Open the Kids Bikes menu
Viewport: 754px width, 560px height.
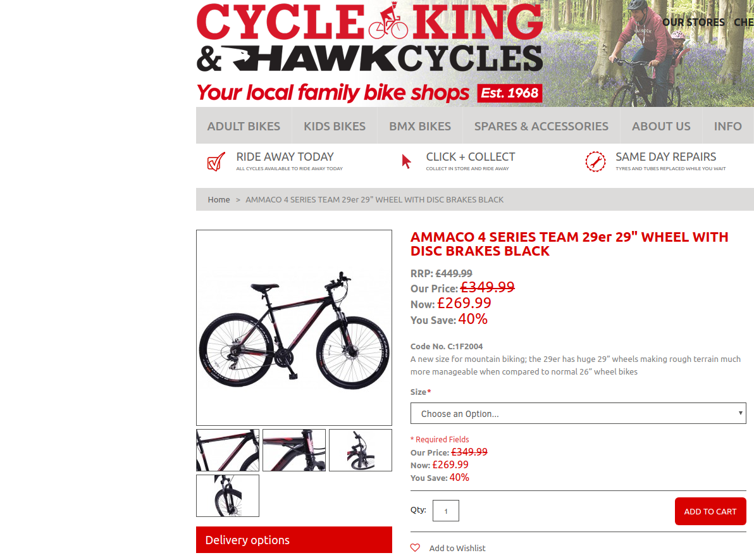pyautogui.click(x=335, y=126)
